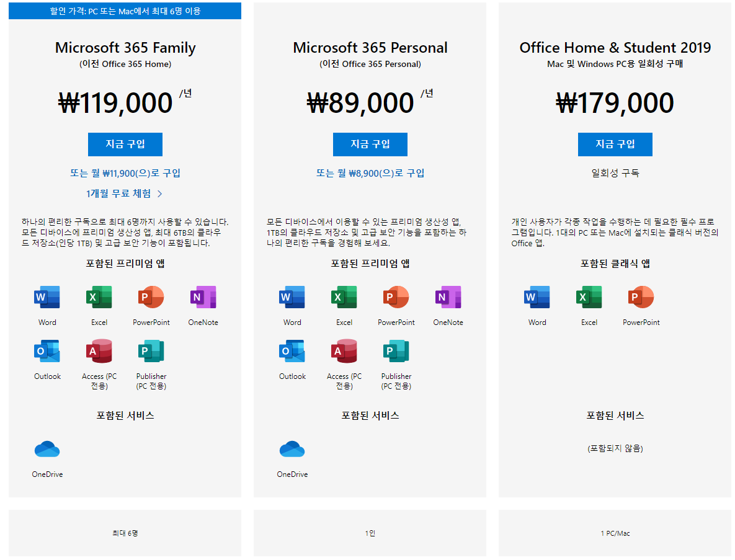Click the Outlook icon under Microsoft 365 Family

tap(47, 351)
